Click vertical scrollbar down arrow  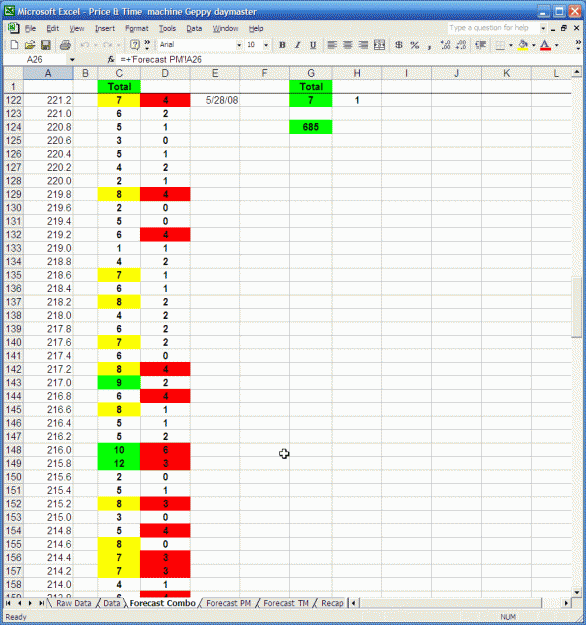(x=576, y=592)
